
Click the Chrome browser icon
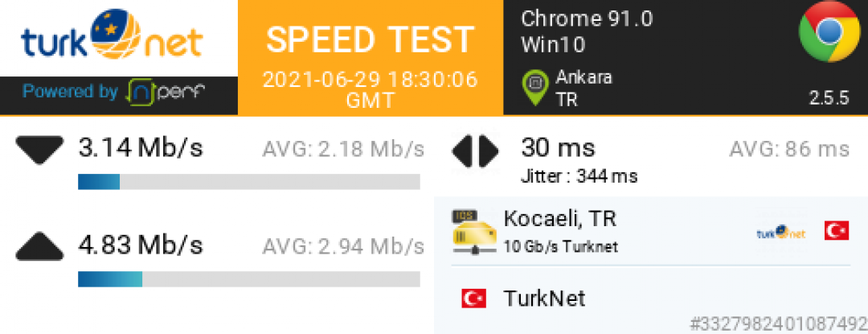pyautogui.click(x=830, y=32)
